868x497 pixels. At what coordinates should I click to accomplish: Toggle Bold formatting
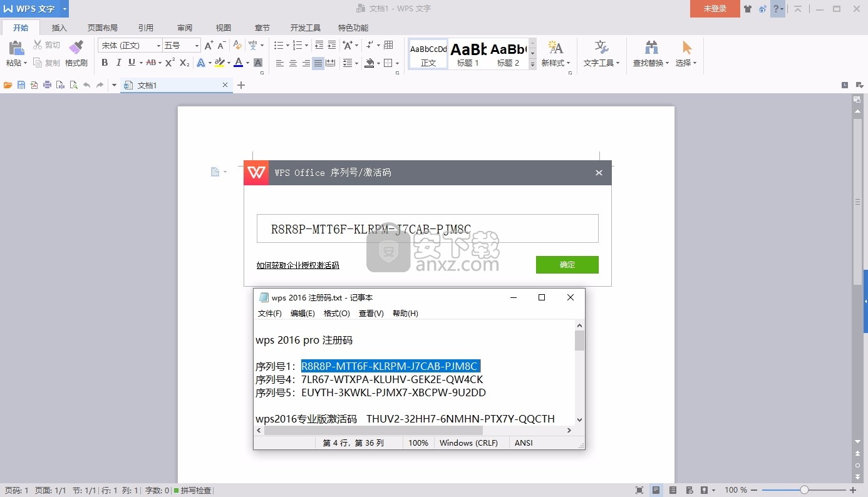click(x=105, y=63)
